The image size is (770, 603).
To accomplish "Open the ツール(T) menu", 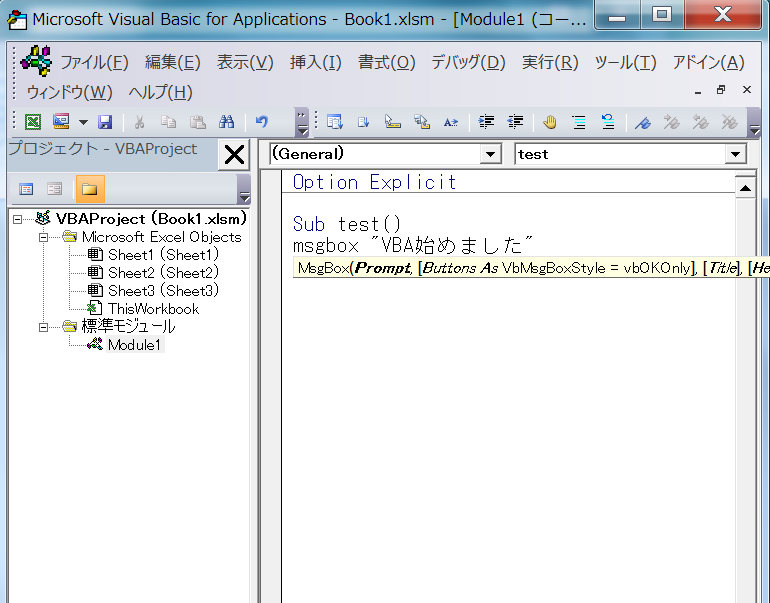I will pos(625,62).
